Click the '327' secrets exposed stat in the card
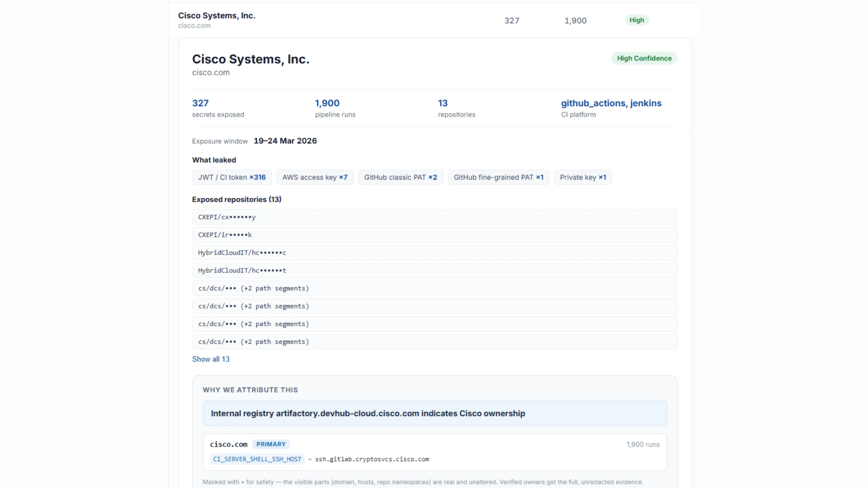This screenshot has height=488, width=868. tap(200, 103)
